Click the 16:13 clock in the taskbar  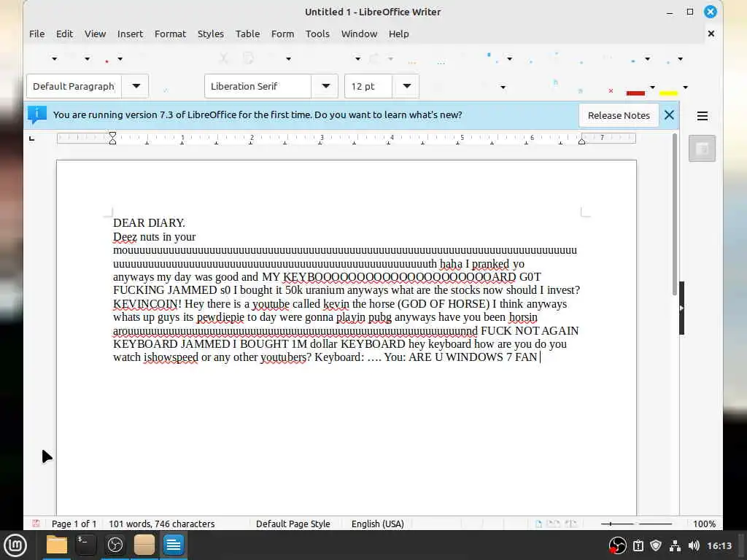[x=719, y=545]
